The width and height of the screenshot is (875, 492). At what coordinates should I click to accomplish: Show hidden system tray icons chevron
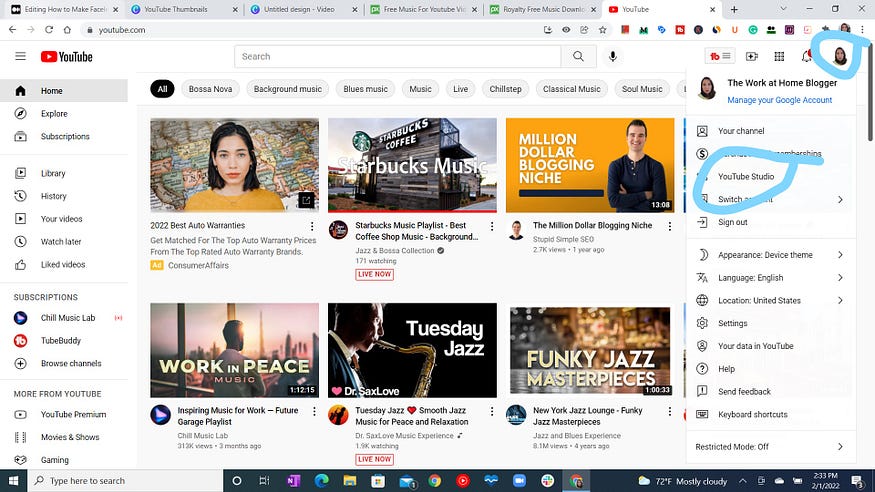point(743,481)
